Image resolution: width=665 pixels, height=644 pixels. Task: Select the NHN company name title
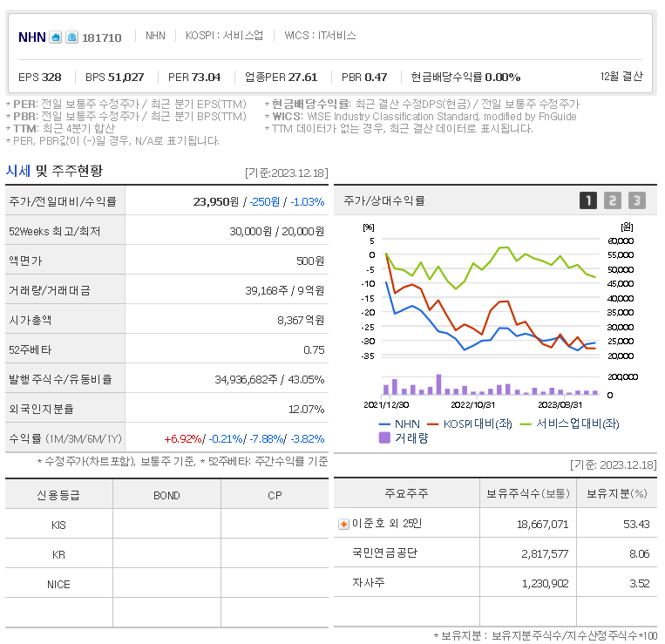click(x=31, y=37)
